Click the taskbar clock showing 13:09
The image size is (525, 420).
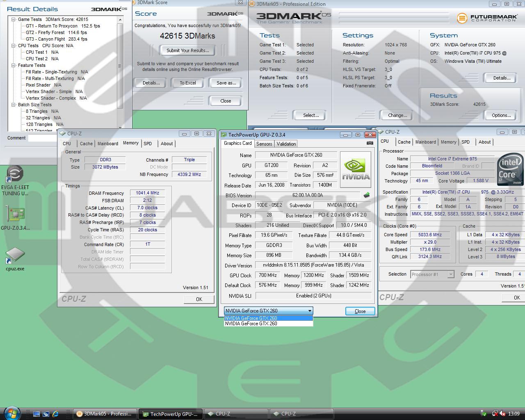tap(514, 414)
